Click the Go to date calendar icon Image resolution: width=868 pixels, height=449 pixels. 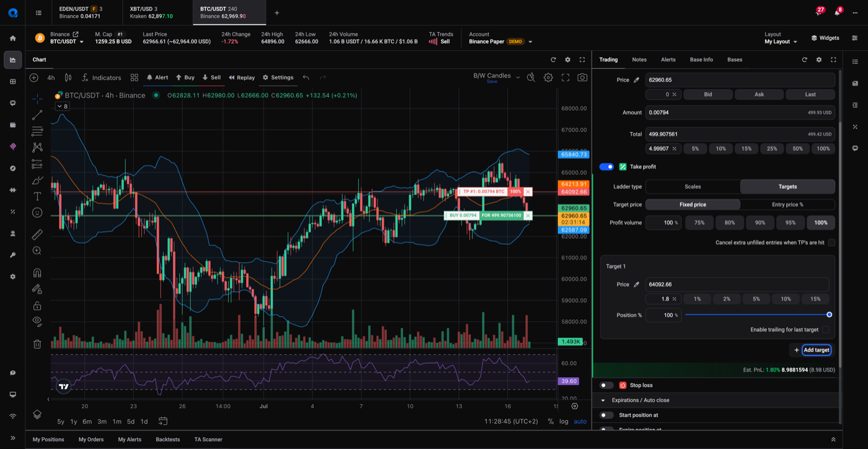163,421
